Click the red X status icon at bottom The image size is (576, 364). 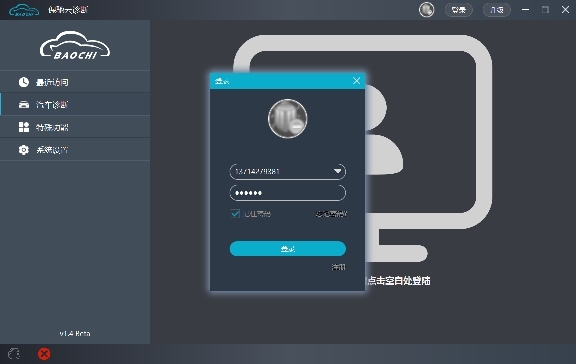[44, 354]
